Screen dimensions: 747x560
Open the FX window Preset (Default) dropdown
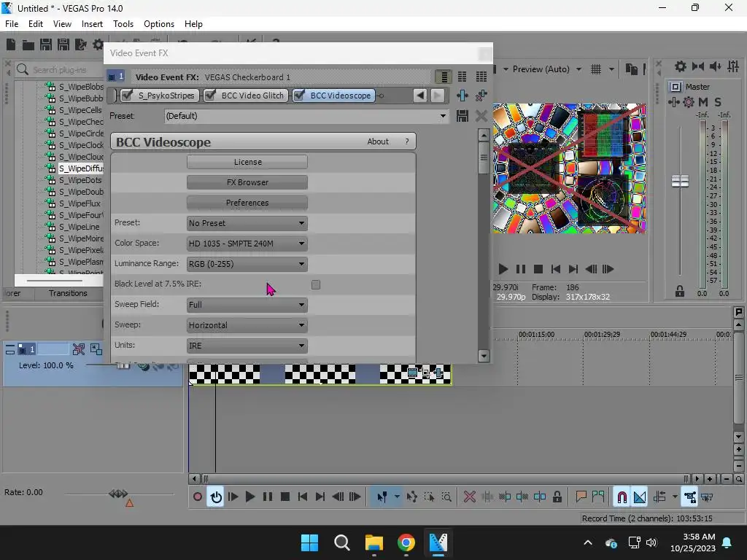[306, 116]
